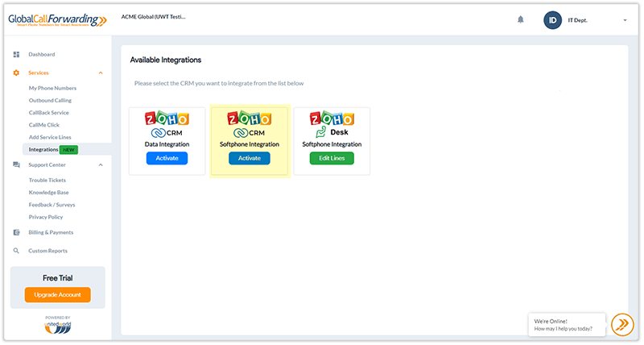
Task: Collapse the Support Center chevron
Action: (x=101, y=165)
